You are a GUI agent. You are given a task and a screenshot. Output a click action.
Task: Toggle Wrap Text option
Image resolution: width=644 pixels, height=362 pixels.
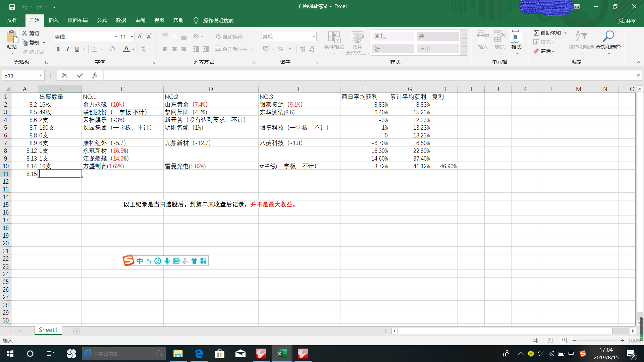[x=229, y=37]
